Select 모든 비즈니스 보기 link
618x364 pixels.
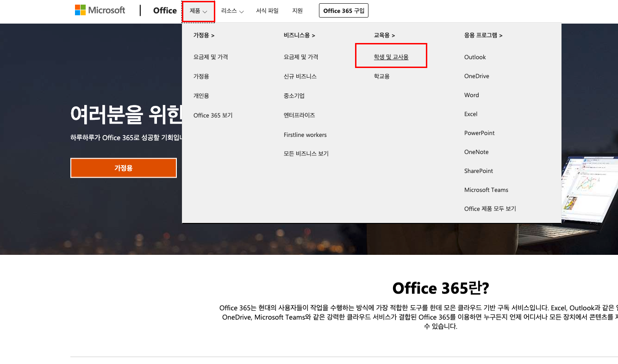coord(306,154)
